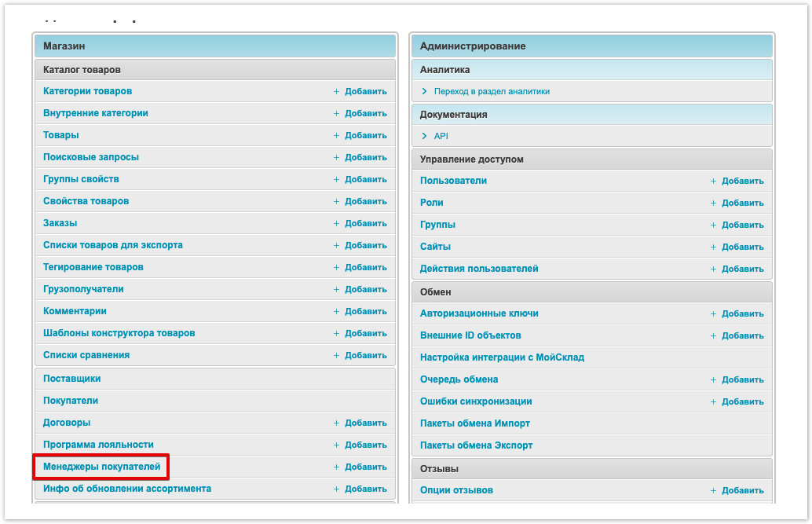Click the plus icon beside Категории товаров
The height and width of the screenshot is (524, 812).
click(x=336, y=91)
